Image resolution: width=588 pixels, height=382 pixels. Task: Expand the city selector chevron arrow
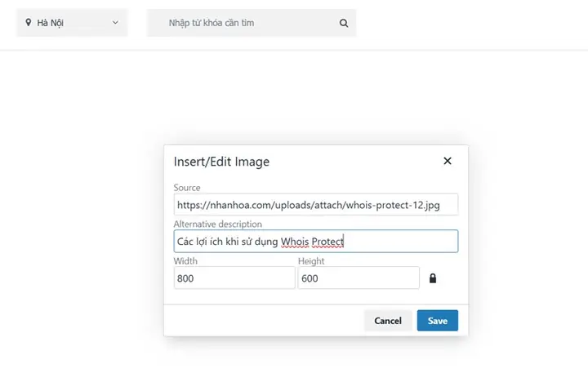(x=115, y=23)
